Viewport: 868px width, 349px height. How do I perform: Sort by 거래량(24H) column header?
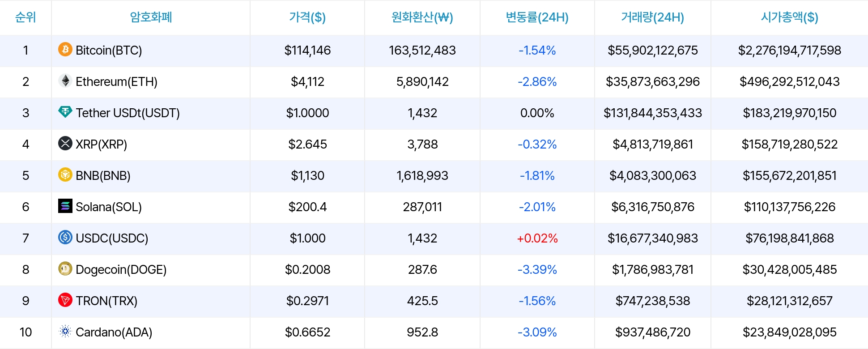[652, 17]
